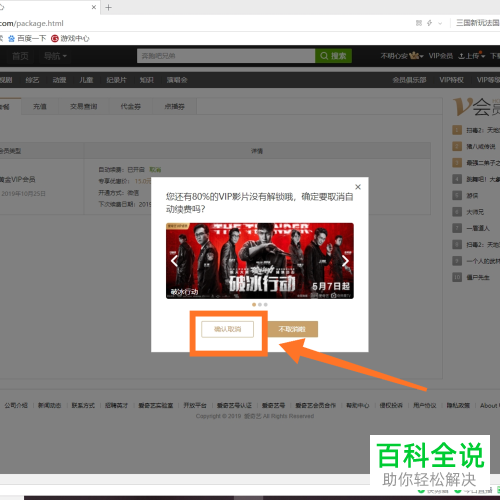
Task: Click the green 取消 link beside 自动续费
Action: 155,170
